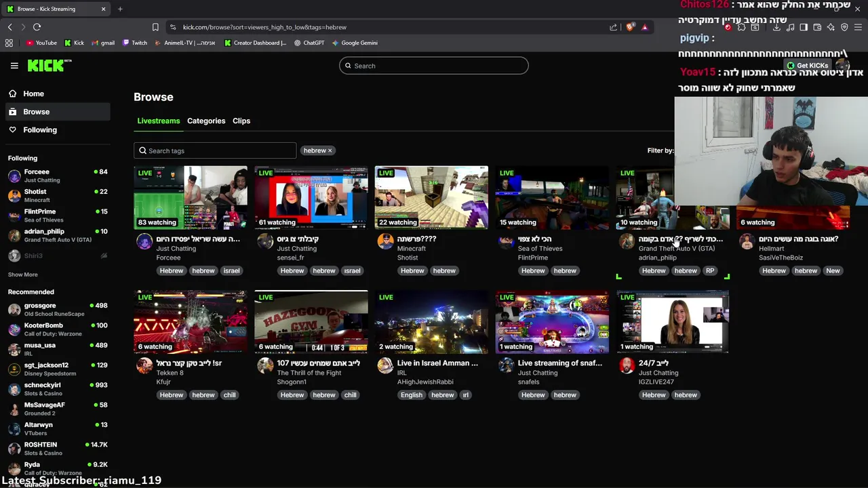868x488 pixels.
Task: Open musa_usa in Recommended list
Action: (x=57, y=349)
